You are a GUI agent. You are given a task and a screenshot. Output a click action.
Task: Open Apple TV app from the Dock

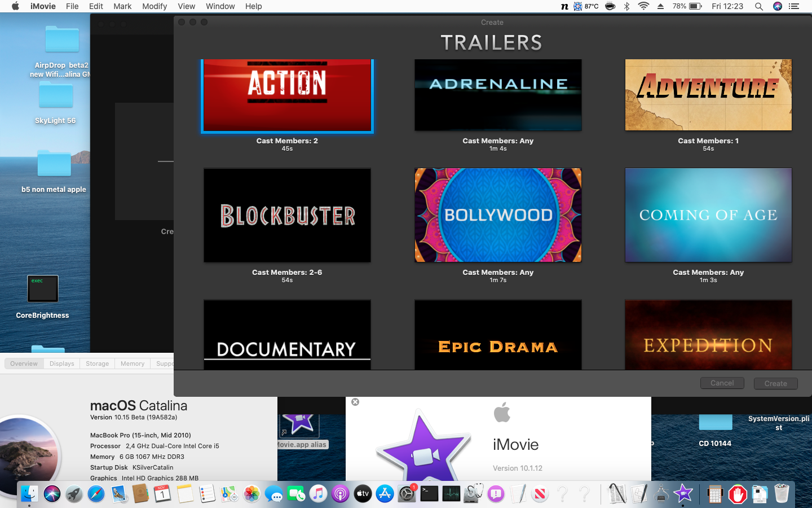[363, 494]
